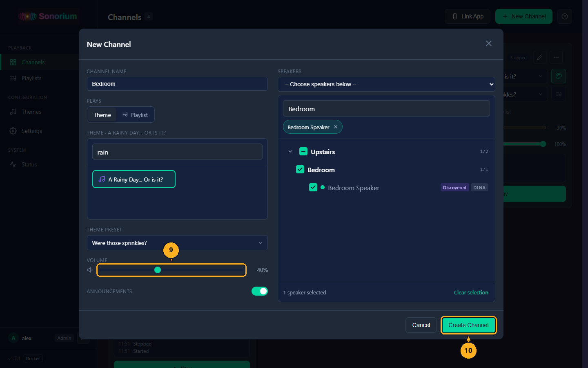Screen dimensions: 588x368
Task: Open the 'is it?' dropdown on background card
Action: (525, 76)
